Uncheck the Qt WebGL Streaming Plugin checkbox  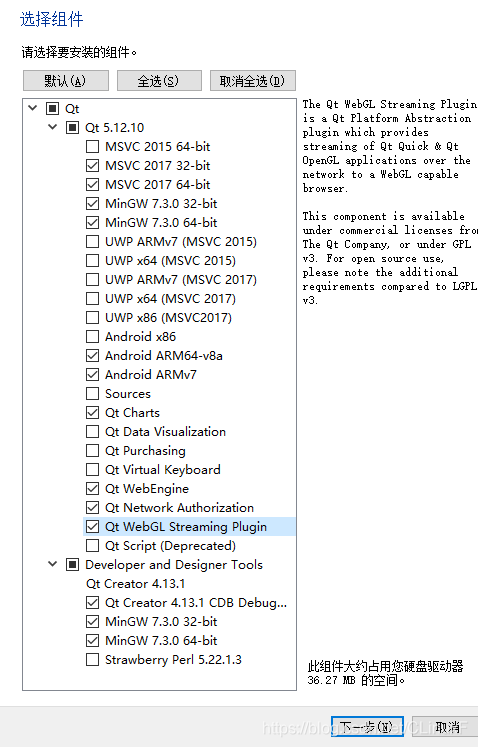click(92, 527)
